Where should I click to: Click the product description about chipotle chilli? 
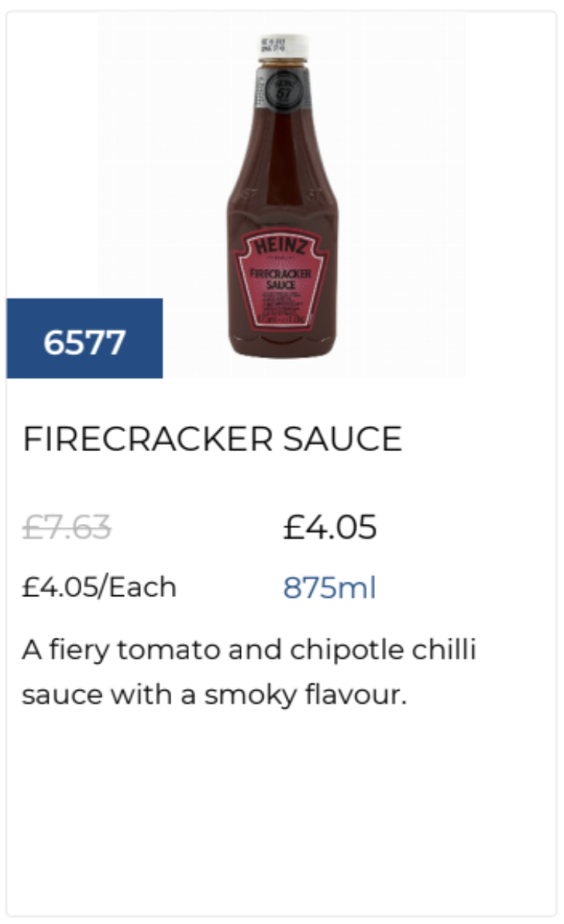(249, 672)
